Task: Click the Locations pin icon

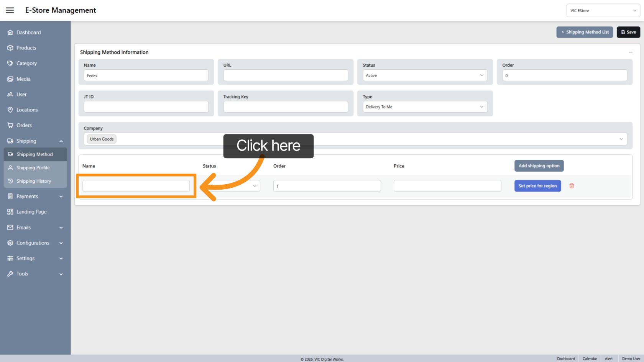Action: [x=10, y=110]
